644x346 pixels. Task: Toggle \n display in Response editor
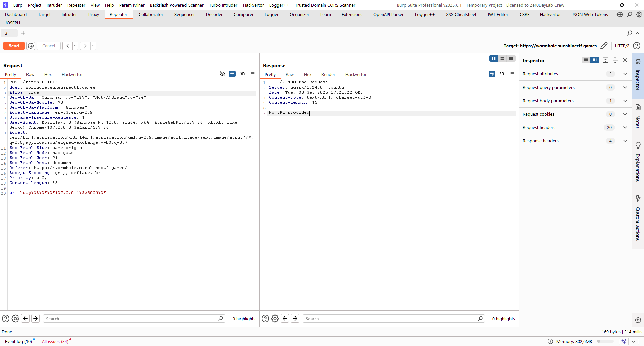pyautogui.click(x=502, y=74)
